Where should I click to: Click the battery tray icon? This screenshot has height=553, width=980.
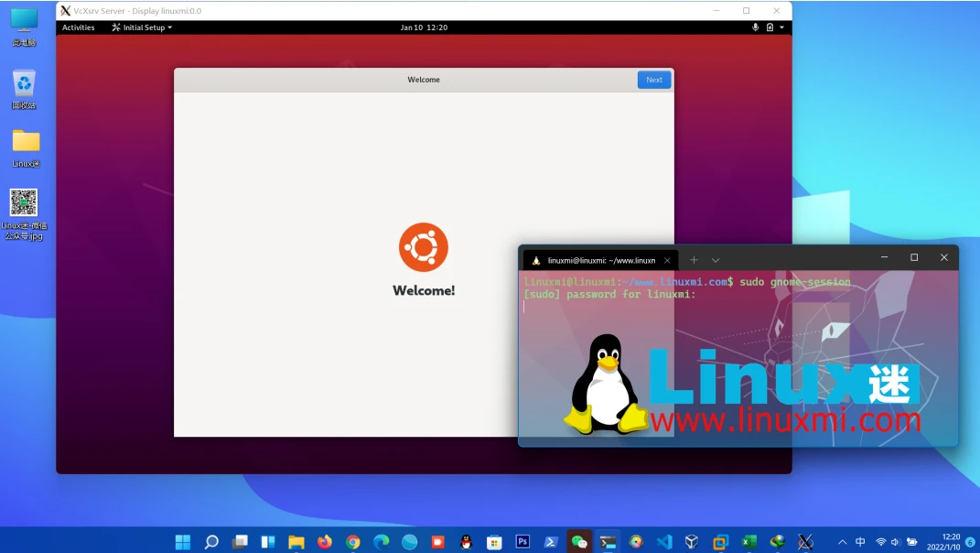click(912, 542)
